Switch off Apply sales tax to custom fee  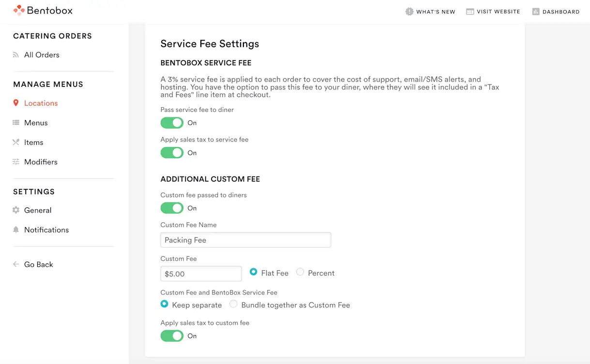(172, 335)
